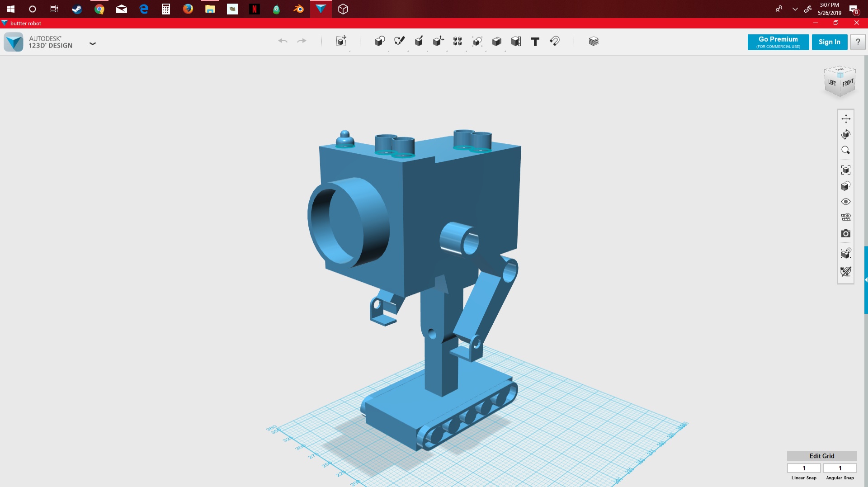
Task: Click the top face of view cube
Action: pyautogui.click(x=840, y=70)
